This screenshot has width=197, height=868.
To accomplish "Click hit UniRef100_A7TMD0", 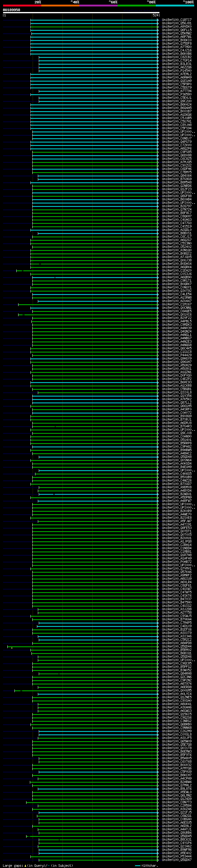I will point(177,47).
